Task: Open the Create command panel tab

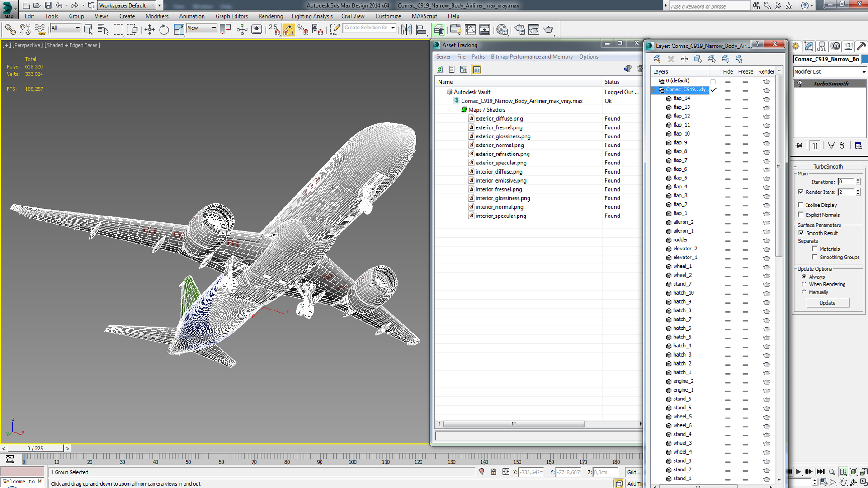Action: point(796,46)
